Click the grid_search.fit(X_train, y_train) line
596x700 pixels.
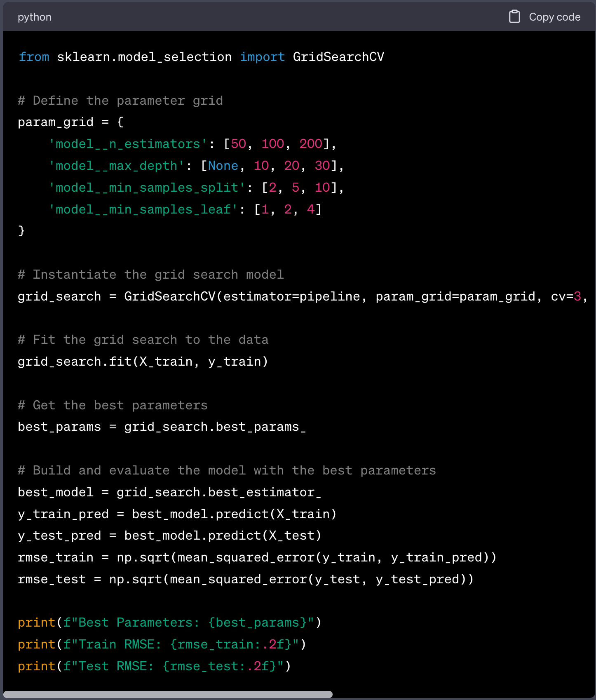click(x=143, y=362)
